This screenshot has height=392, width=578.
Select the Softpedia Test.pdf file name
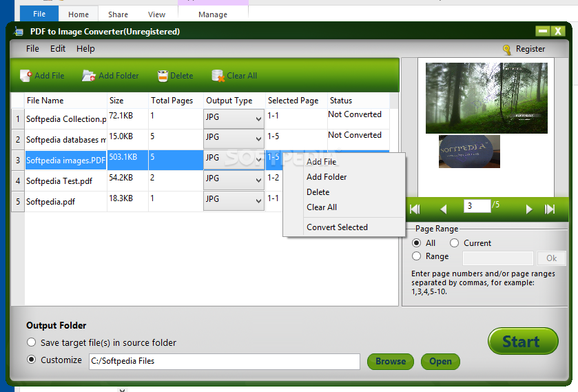click(x=59, y=181)
